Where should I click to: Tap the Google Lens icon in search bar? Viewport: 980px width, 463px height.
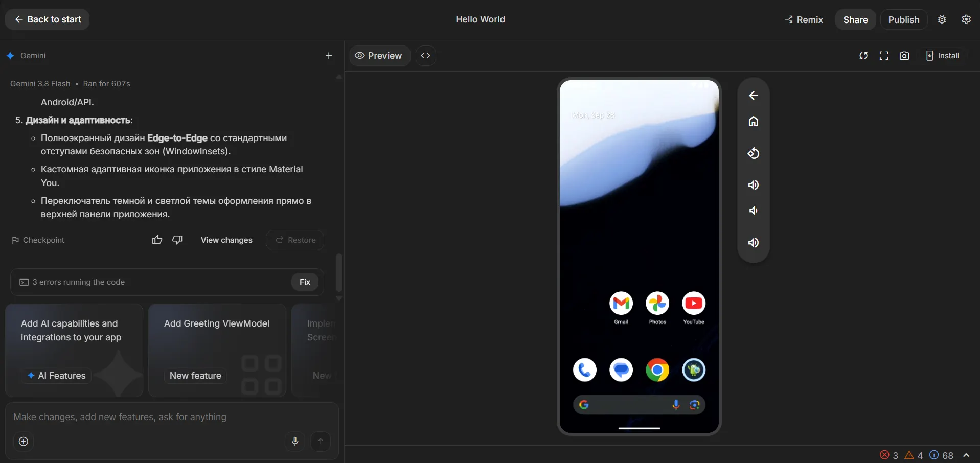694,405
